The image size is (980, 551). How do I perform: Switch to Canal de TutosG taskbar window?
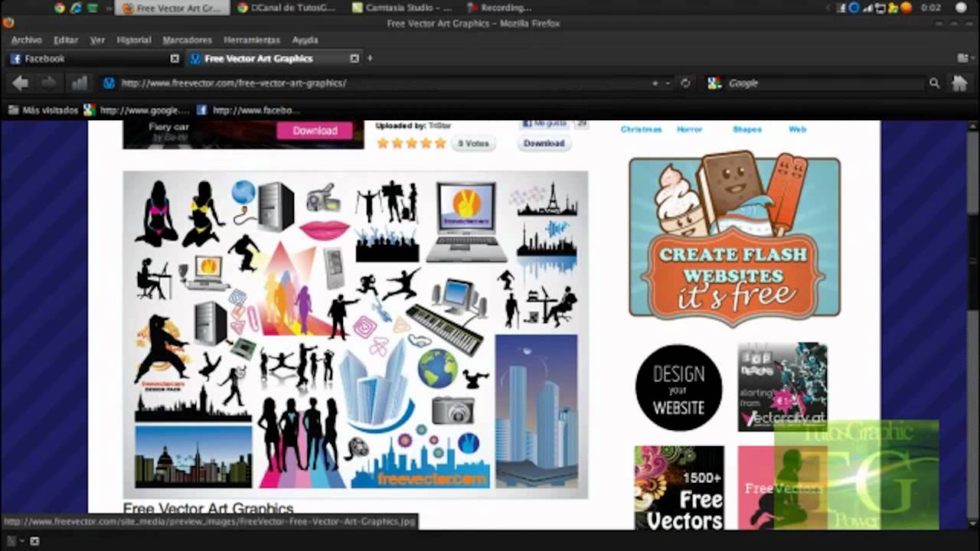[x=286, y=8]
